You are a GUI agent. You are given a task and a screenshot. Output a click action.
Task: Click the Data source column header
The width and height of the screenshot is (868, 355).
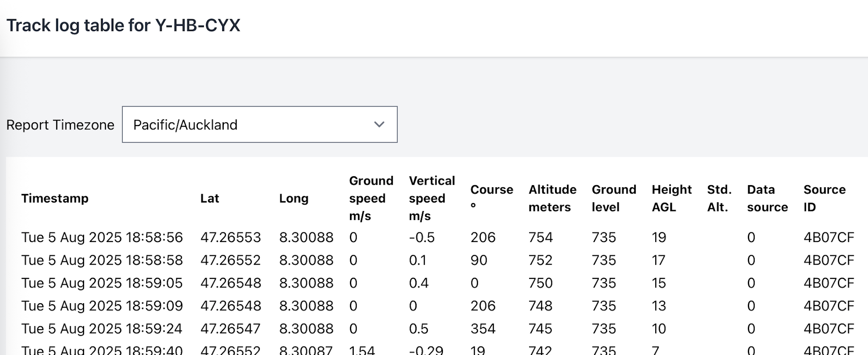click(x=767, y=198)
